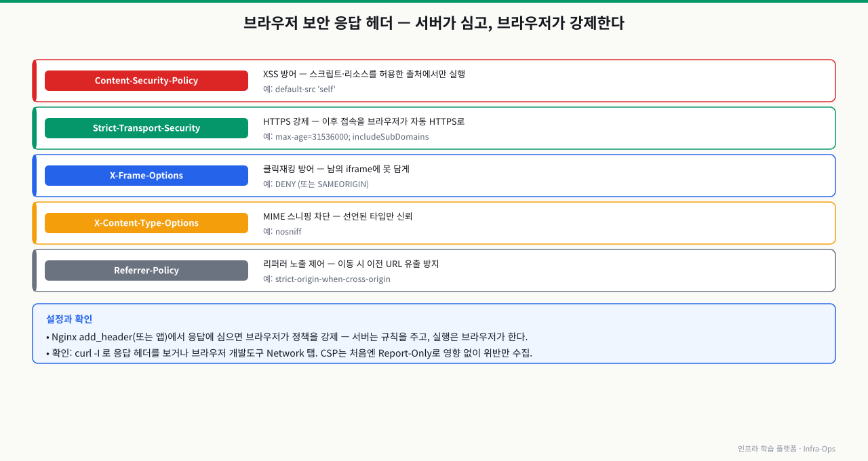Click the Referrer-Policy gray label
Image resolution: width=868 pixels, height=461 pixels.
146,270
